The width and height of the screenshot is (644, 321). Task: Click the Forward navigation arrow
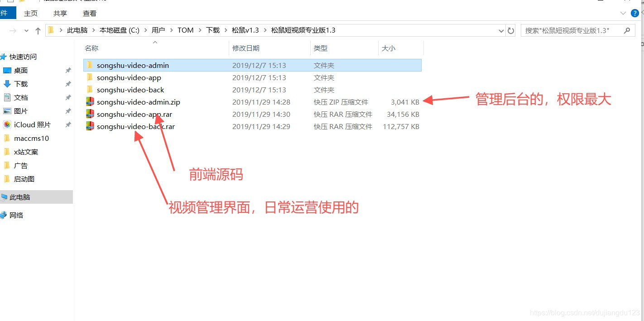(x=13, y=30)
